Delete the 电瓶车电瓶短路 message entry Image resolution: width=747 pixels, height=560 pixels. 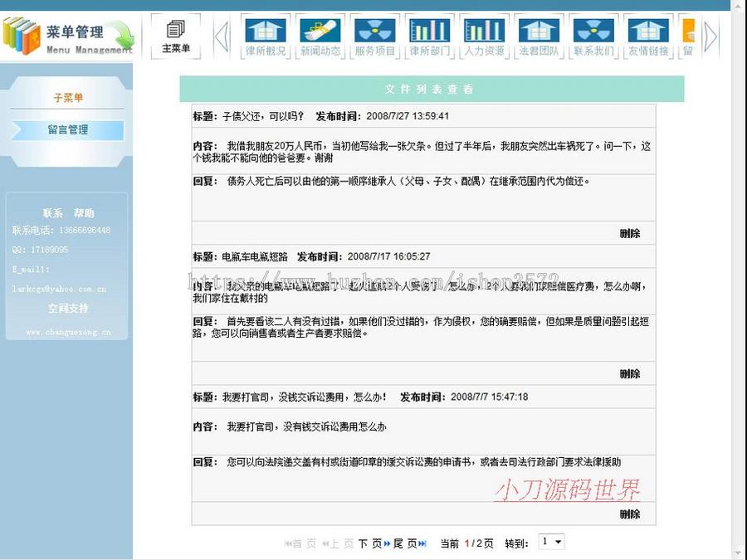632,374
